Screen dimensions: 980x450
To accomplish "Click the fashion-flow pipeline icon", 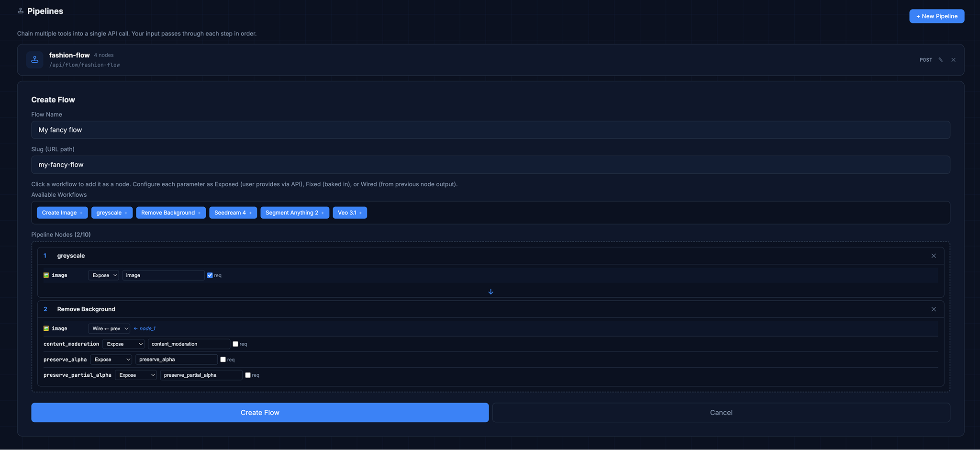I will click(x=34, y=60).
